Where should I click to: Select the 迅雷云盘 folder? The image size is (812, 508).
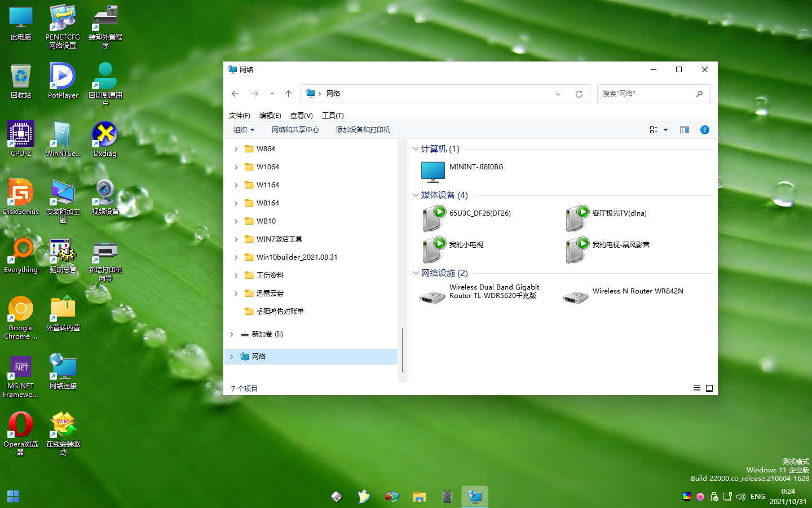(x=264, y=294)
